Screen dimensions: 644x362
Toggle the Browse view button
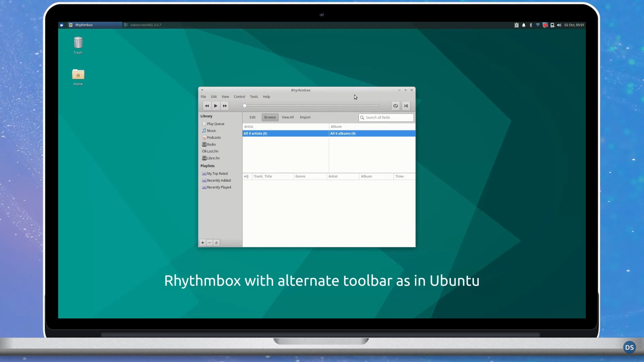point(270,117)
